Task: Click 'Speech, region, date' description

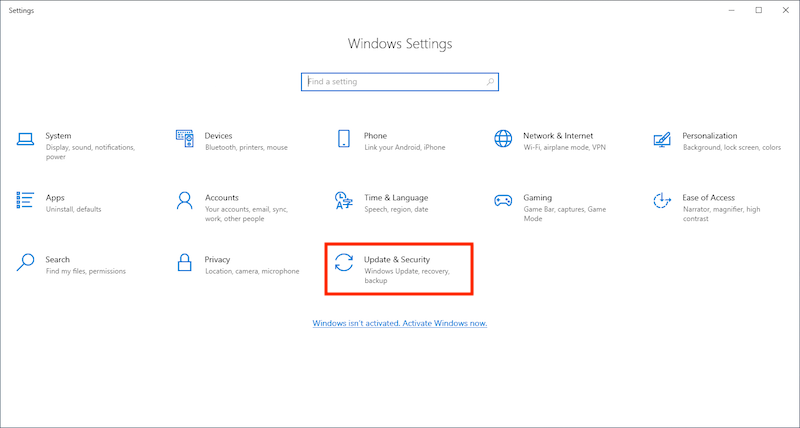Action: click(396, 209)
